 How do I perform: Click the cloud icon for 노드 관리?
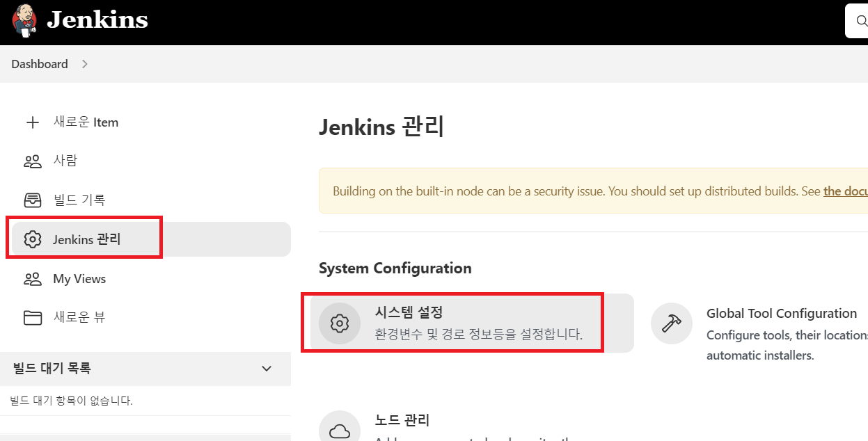coord(340,431)
